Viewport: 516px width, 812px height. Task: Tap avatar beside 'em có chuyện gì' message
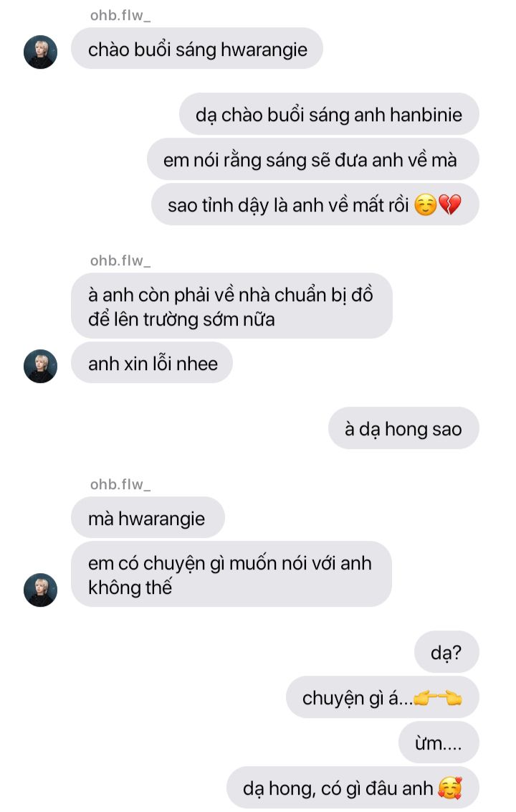[x=40, y=590]
